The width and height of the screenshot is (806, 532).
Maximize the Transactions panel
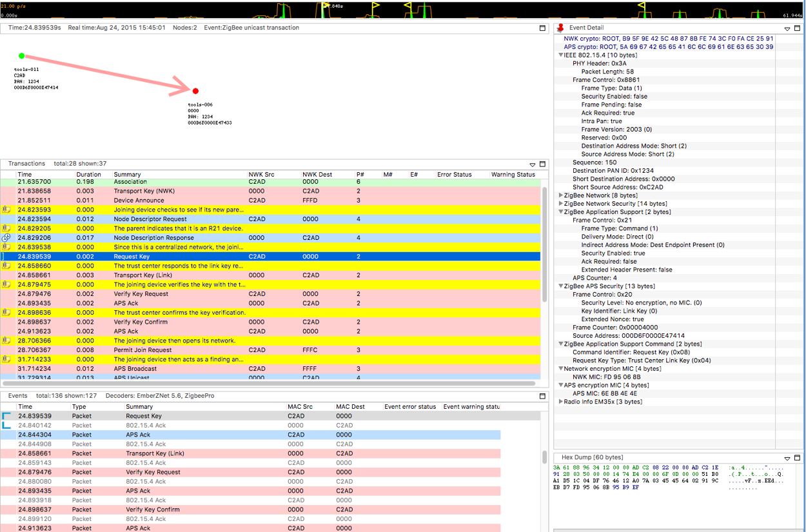click(x=542, y=164)
